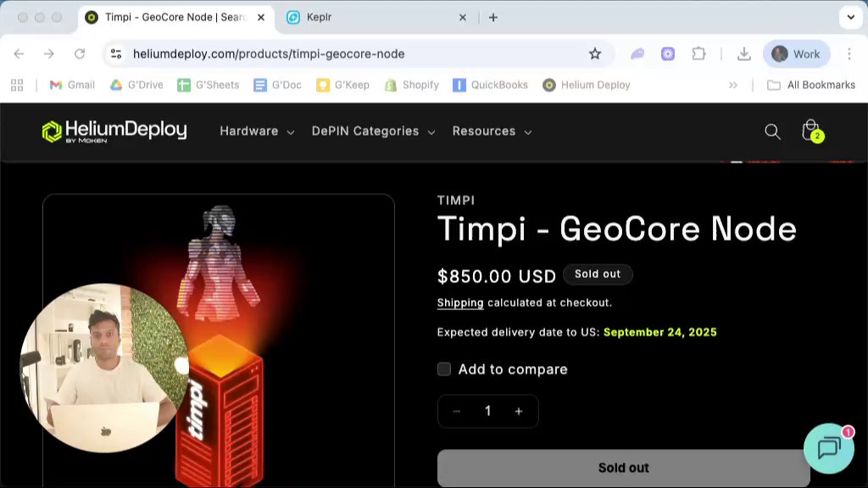This screenshot has width=868, height=488.
Task: Switch to the Keplr tab
Action: tap(376, 17)
